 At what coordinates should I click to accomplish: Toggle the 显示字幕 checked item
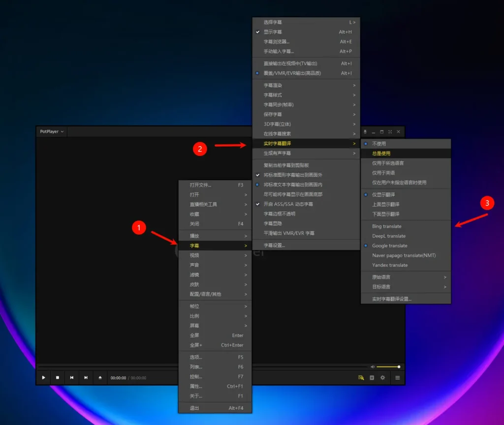[306, 32]
